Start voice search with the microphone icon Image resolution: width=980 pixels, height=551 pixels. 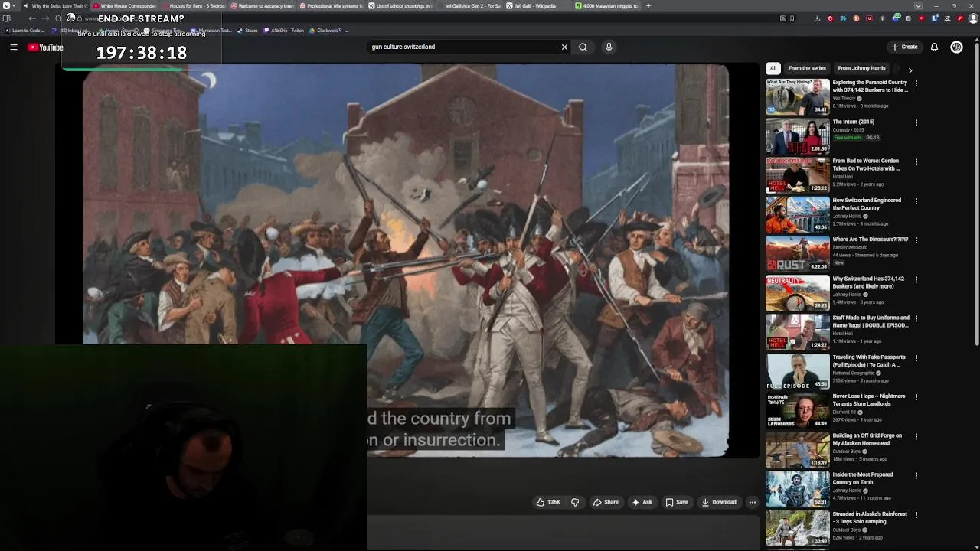609,47
